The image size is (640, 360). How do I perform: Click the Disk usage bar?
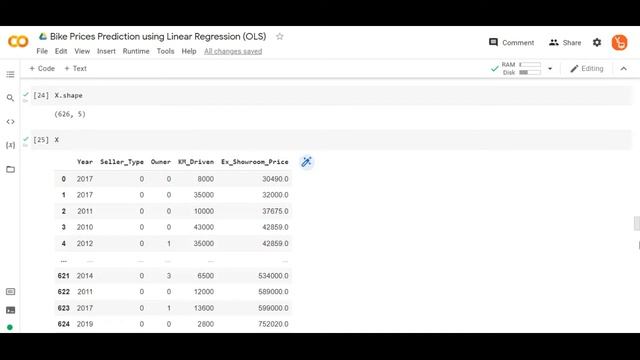point(530,72)
